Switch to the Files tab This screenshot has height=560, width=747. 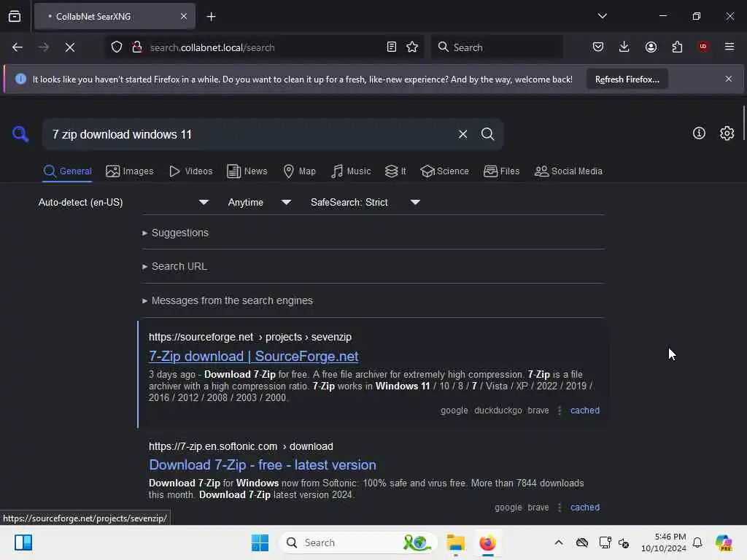[x=501, y=171]
